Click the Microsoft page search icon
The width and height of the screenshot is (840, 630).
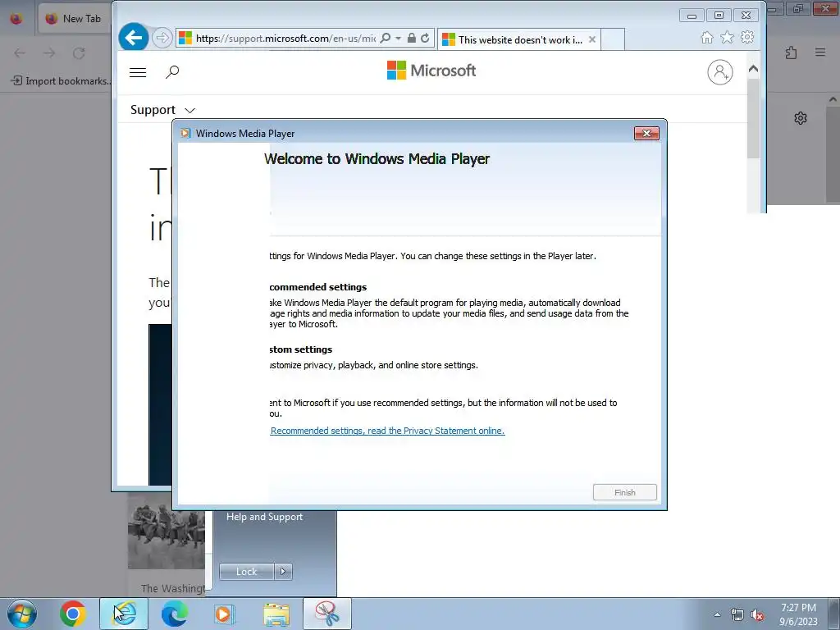(x=172, y=72)
